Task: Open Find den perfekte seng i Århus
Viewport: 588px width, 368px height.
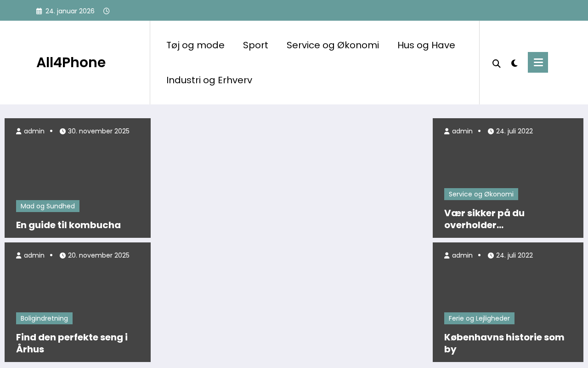Action: coord(72,343)
